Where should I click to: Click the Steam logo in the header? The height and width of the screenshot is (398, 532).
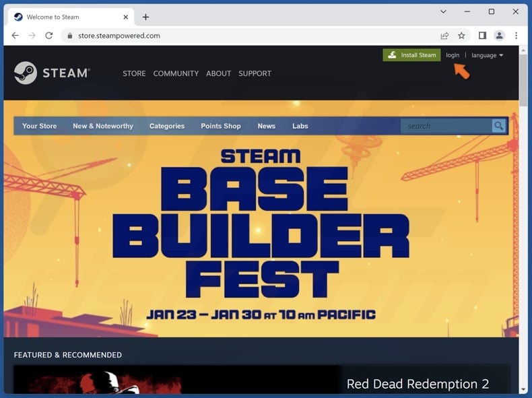[52, 73]
